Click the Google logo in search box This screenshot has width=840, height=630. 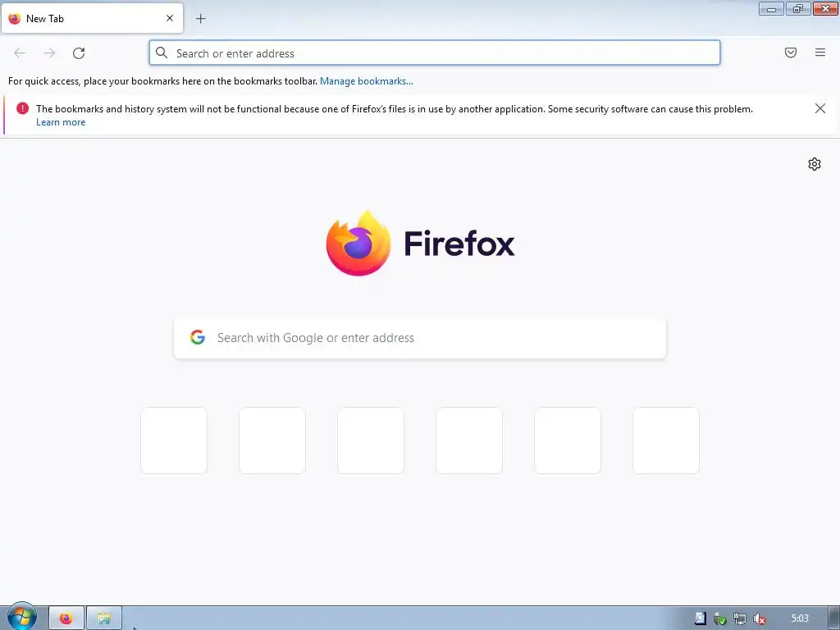tap(198, 337)
